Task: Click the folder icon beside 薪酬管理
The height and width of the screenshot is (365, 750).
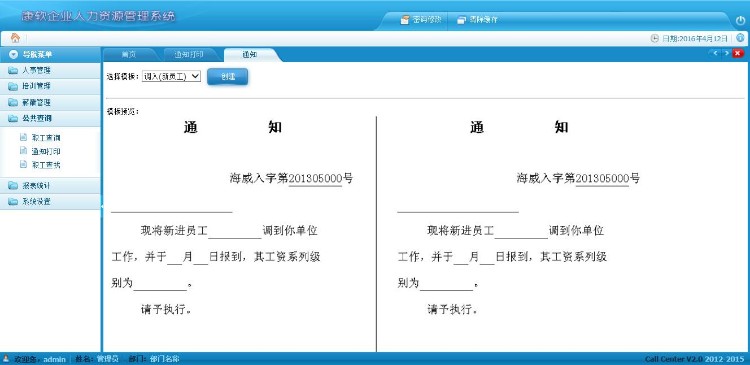Action: click(13, 102)
